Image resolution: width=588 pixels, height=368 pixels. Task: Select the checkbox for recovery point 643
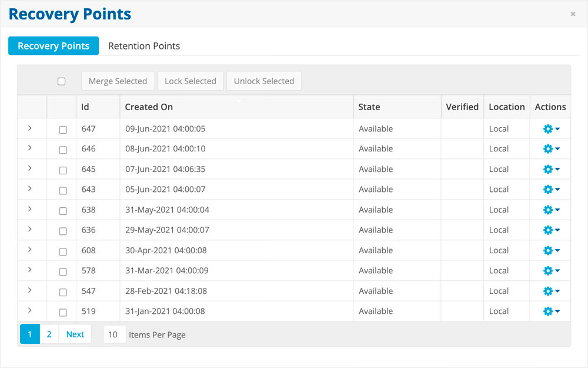click(63, 191)
